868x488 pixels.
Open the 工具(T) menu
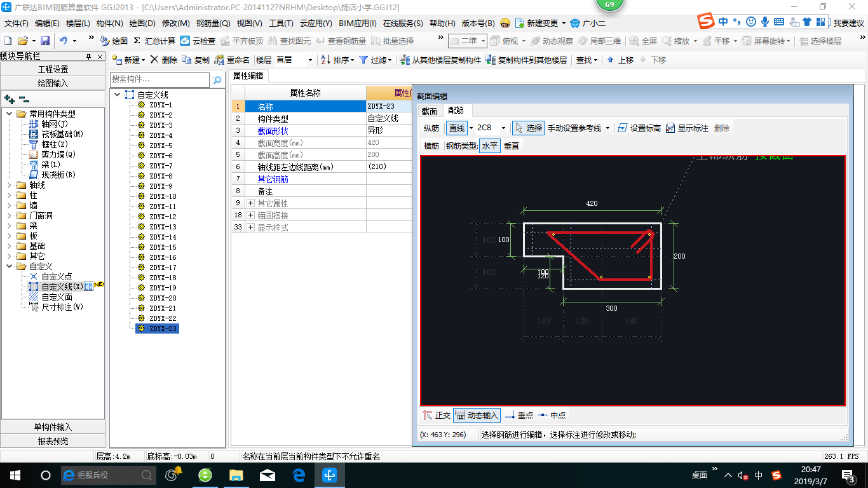(281, 24)
